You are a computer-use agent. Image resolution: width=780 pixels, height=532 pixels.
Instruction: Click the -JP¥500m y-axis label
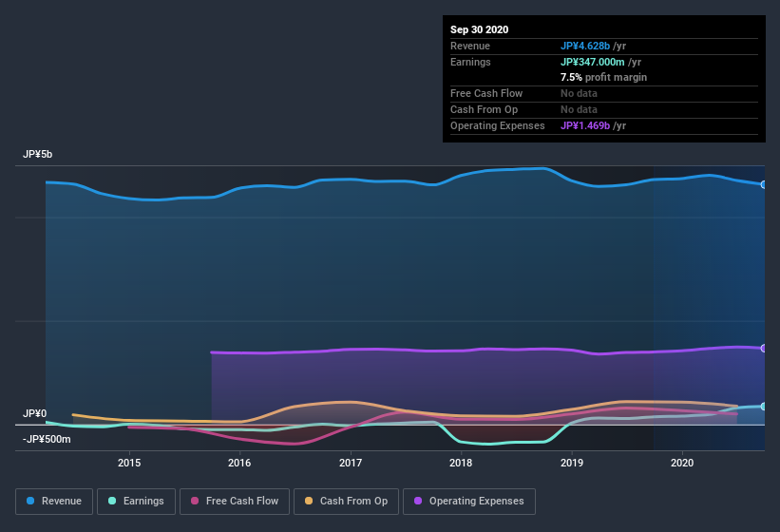47,440
